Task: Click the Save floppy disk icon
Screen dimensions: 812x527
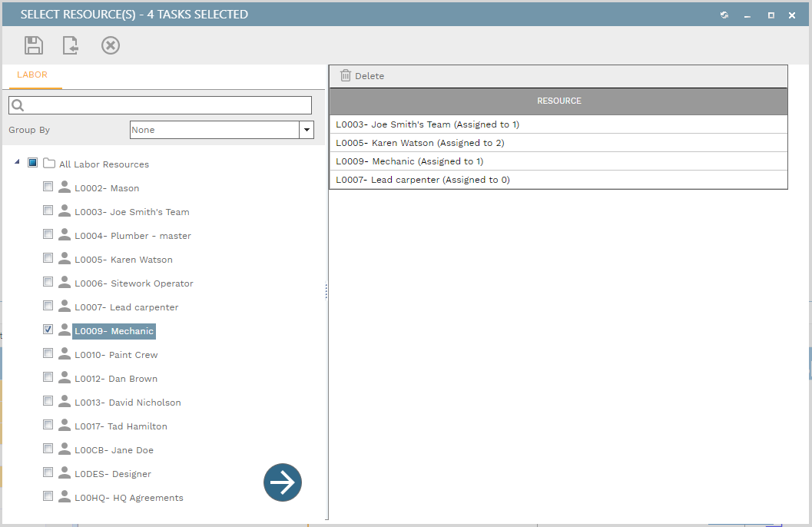Action: coord(34,46)
